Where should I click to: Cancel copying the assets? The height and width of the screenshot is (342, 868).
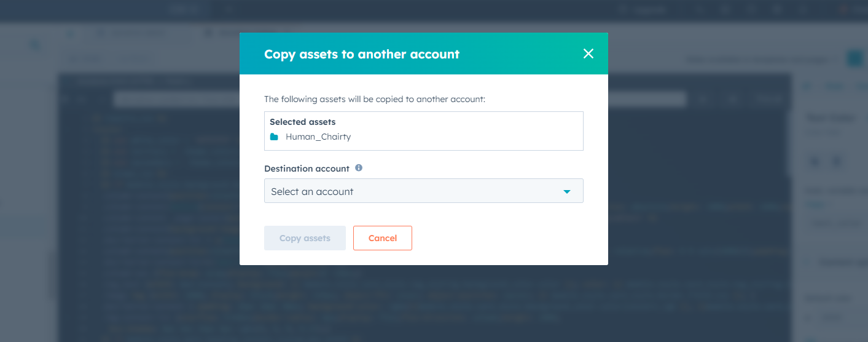[383, 238]
